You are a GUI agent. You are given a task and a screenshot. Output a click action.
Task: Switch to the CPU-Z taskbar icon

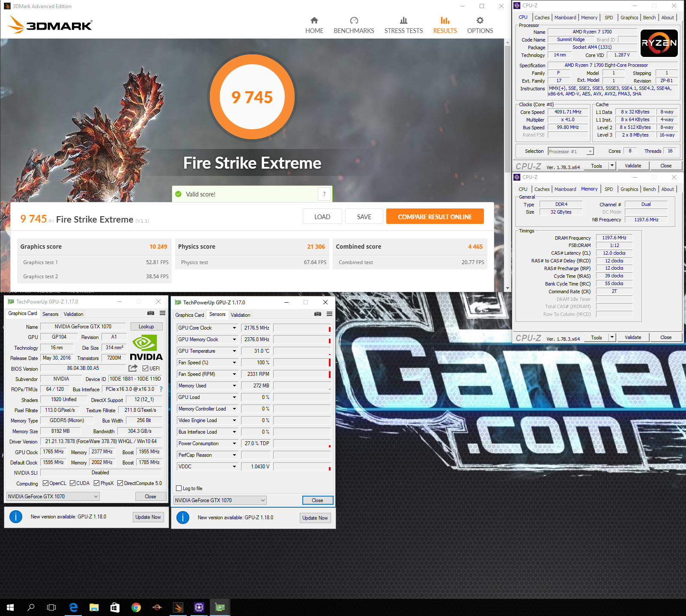click(x=199, y=607)
